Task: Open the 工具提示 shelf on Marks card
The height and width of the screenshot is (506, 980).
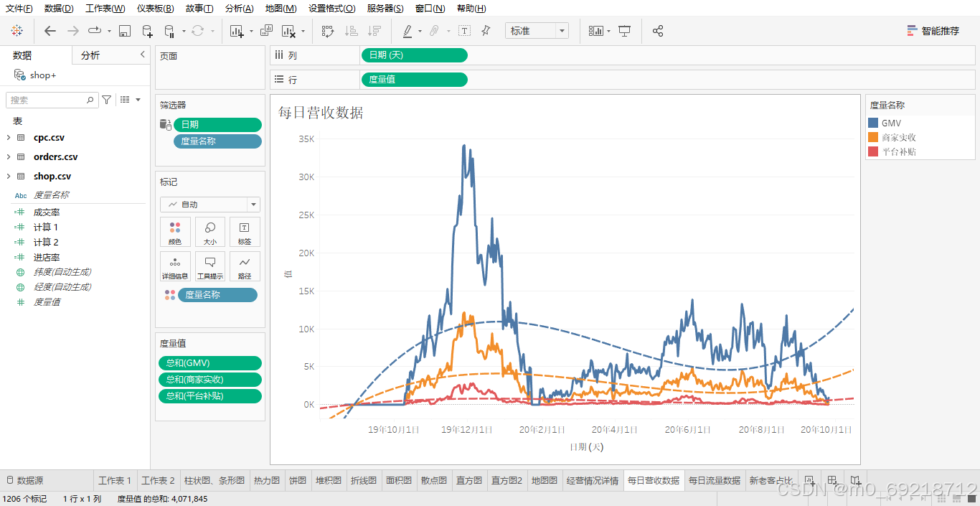Action: click(x=209, y=266)
